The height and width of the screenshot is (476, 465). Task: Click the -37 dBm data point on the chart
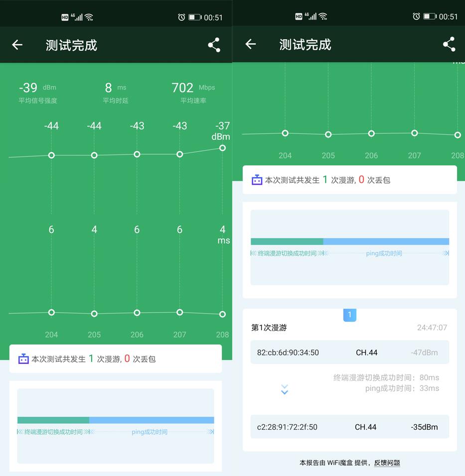click(x=222, y=148)
